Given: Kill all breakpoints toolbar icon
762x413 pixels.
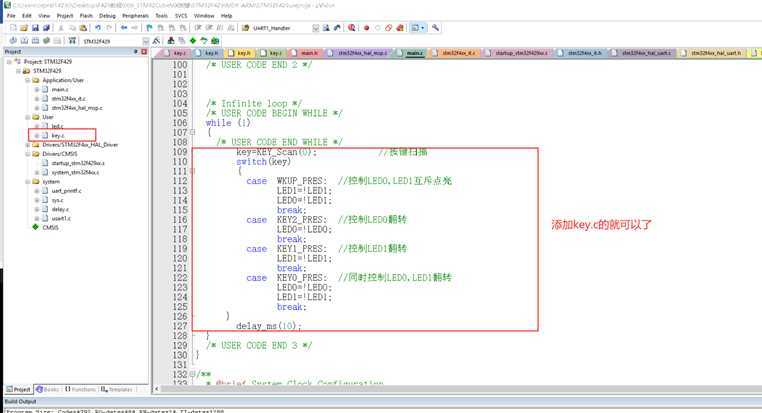Looking at the screenshot, I should (400, 28).
